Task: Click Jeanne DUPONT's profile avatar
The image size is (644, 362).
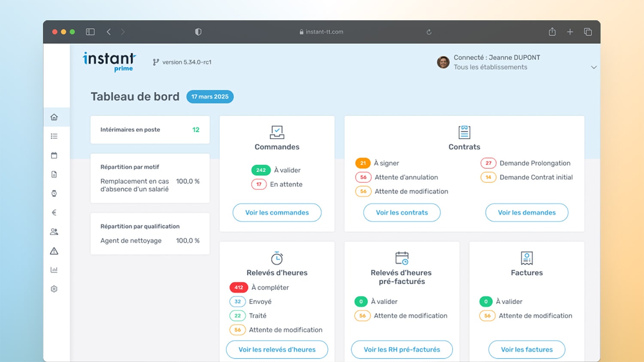Action: pyautogui.click(x=443, y=62)
